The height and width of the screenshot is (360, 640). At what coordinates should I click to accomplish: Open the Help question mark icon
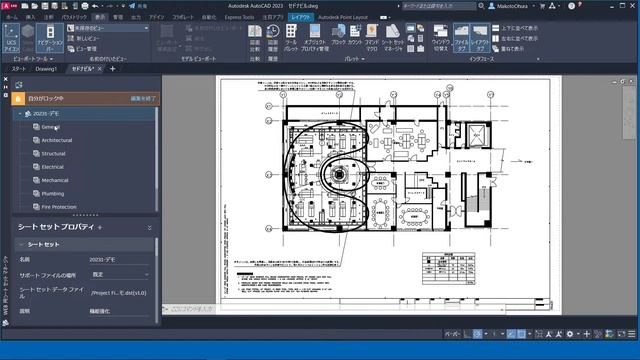[x=571, y=6]
